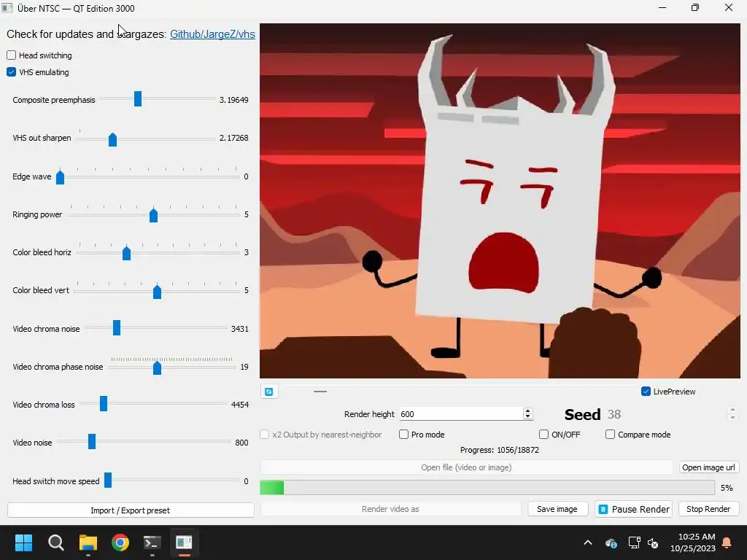
Task: Click the render progress bar
Action: coord(487,488)
